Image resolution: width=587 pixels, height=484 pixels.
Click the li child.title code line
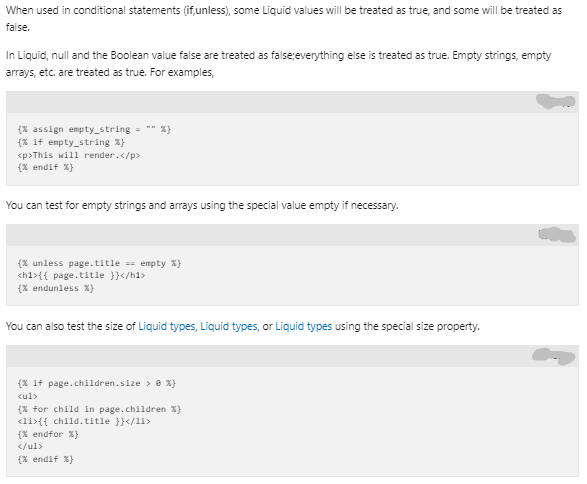84,421
